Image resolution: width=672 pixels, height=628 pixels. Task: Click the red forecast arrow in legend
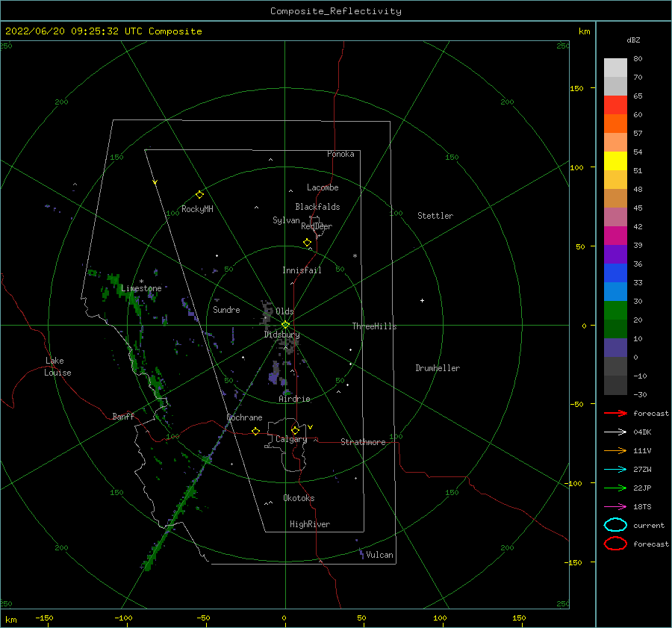pyautogui.click(x=615, y=413)
